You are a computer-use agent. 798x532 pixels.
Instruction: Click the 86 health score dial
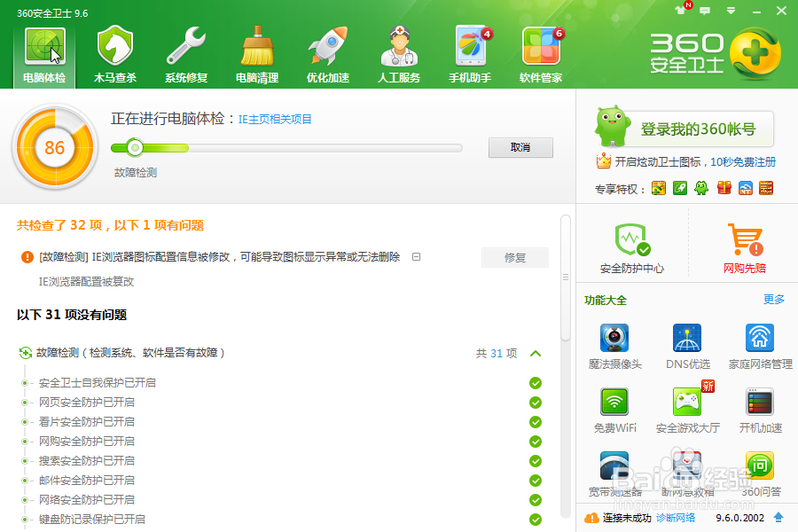54,148
